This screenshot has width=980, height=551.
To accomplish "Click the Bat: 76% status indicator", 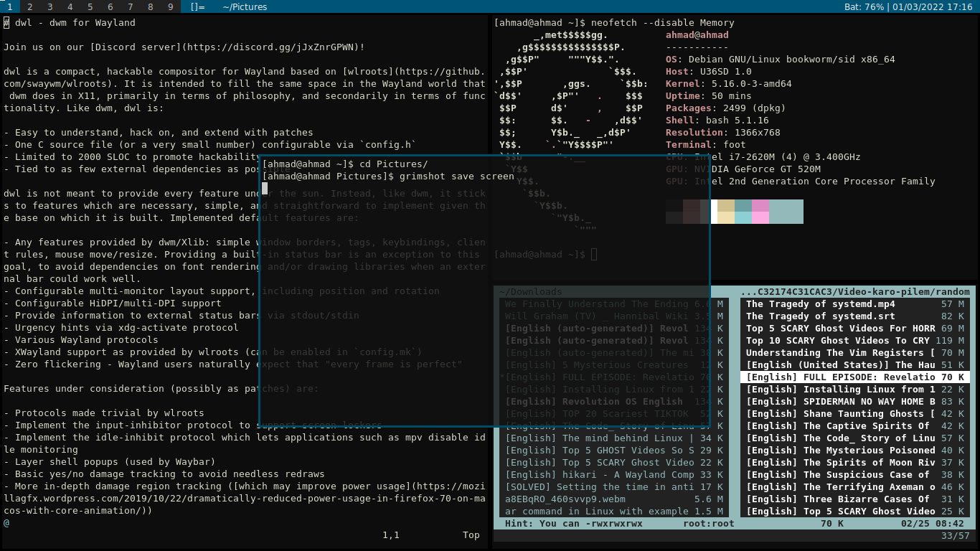I will (x=864, y=6).
